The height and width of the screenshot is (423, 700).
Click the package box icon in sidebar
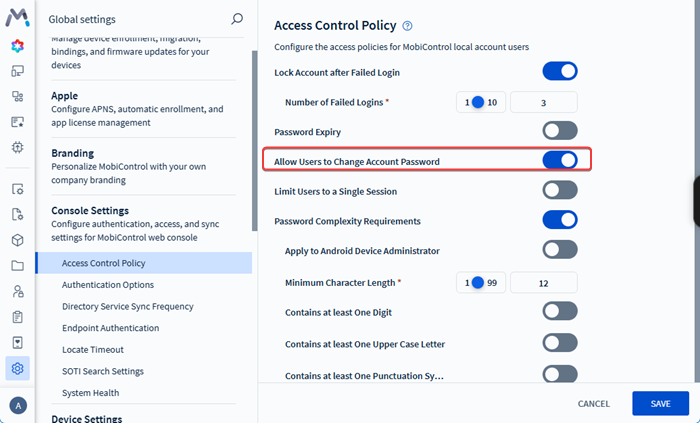[18, 240]
